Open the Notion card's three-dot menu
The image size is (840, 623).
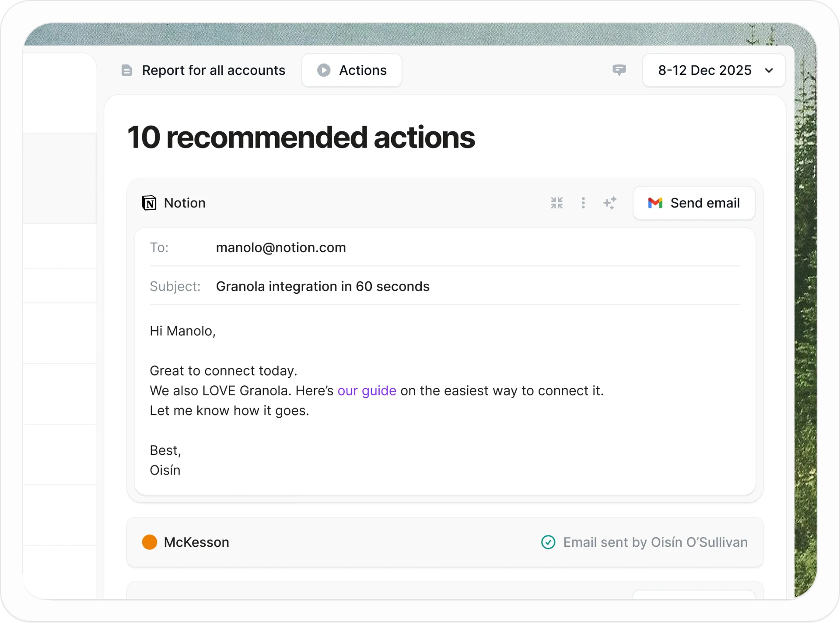click(583, 203)
